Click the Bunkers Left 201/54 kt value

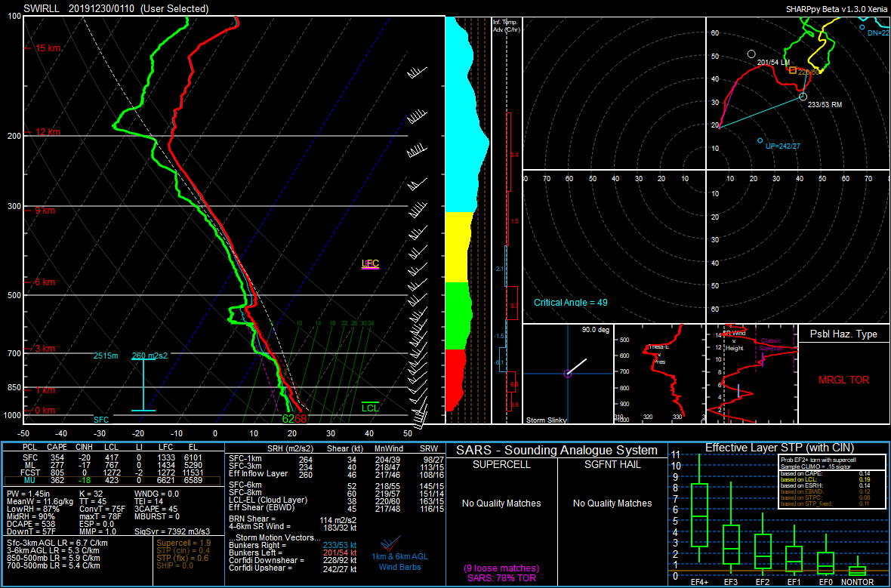340,553
